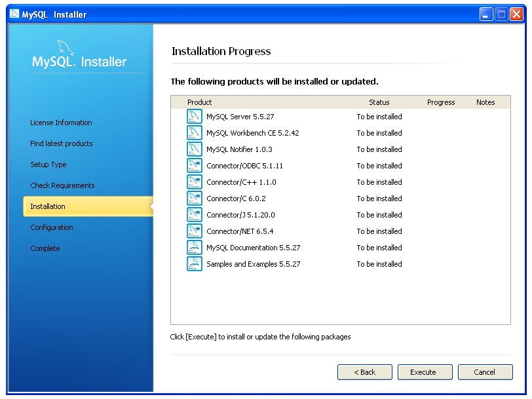
Task: Open the Configuration step
Action: click(x=52, y=227)
